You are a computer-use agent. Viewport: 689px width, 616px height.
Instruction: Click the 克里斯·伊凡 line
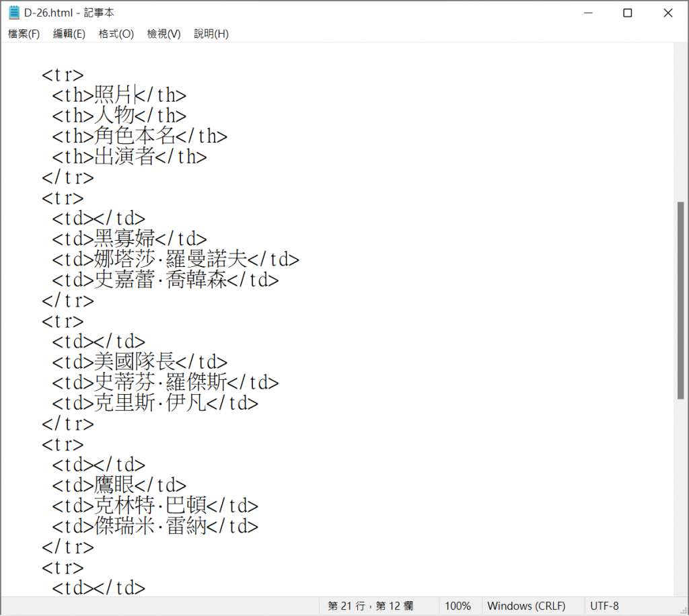[155, 403]
